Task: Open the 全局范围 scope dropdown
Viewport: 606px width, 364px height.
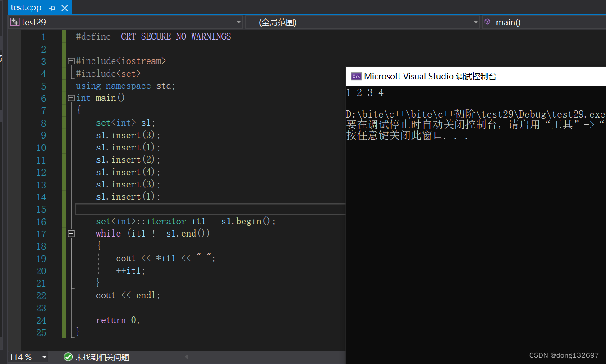Action: (x=476, y=22)
